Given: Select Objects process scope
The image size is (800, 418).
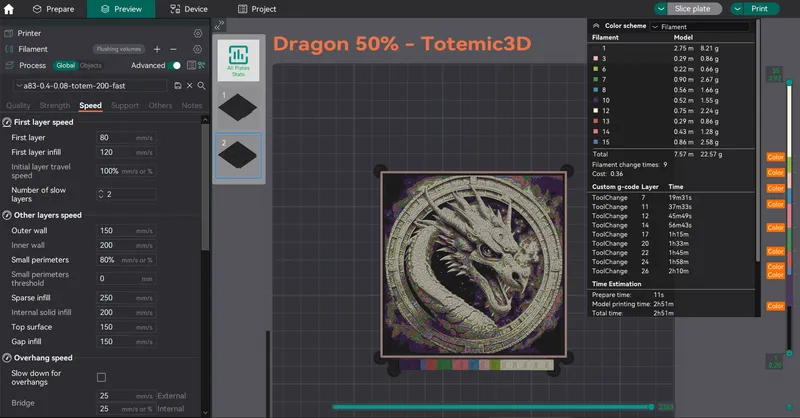Looking at the screenshot, I should point(91,65).
